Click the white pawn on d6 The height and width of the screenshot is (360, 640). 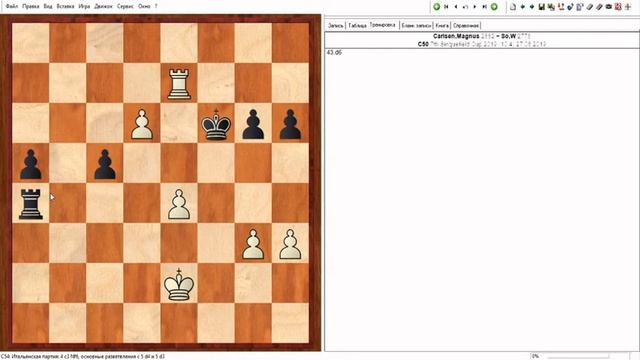coord(142,124)
